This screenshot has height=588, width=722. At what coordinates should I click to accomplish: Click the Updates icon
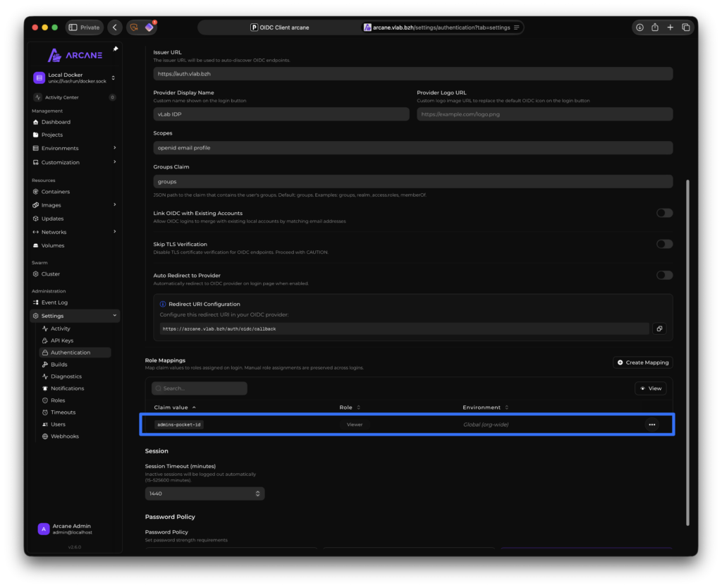(x=35, y=219)
